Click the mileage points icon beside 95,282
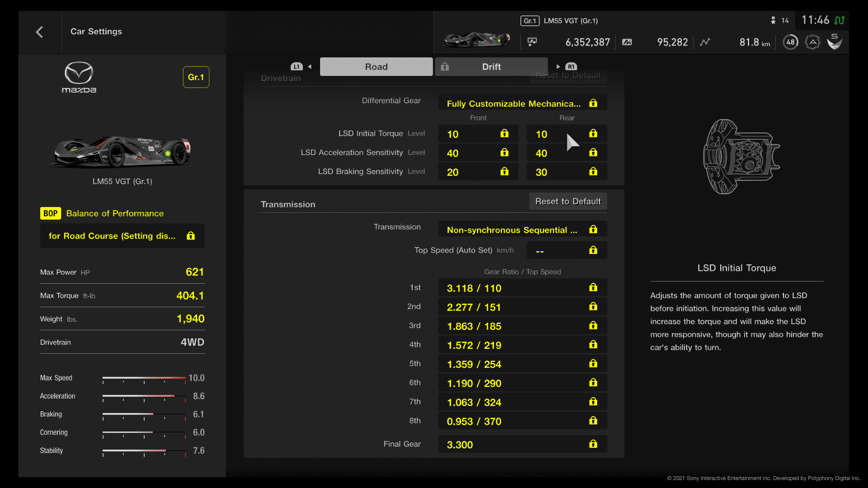 coord(627,42)
